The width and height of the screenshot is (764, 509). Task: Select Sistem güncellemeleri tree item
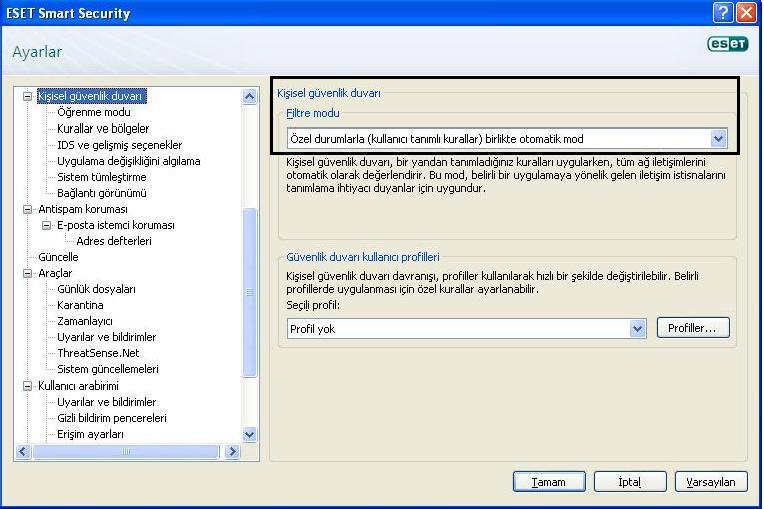[108, 369]
